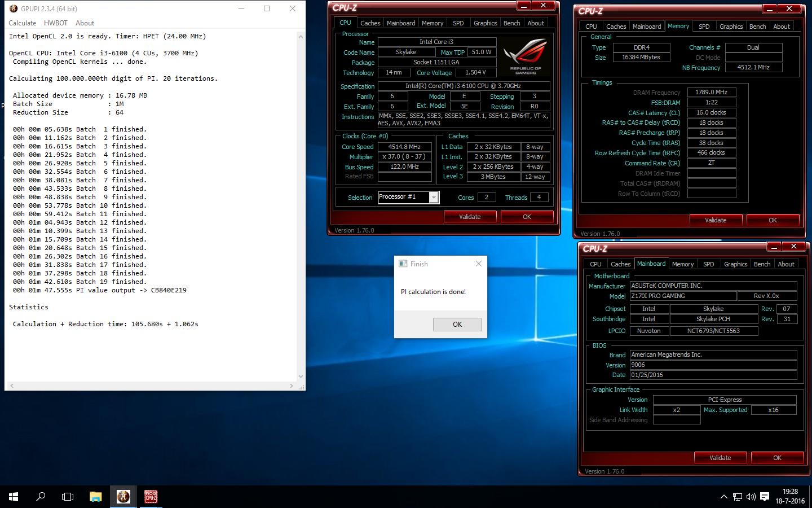The width and height of the screenshot is (812, 508).
Task: Open Graphics tab in CPU tab window
Action: (x=486, y=23)
